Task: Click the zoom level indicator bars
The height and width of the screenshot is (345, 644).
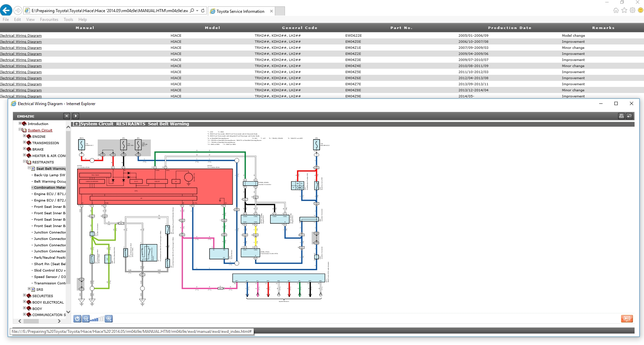Action: point(97,319)
